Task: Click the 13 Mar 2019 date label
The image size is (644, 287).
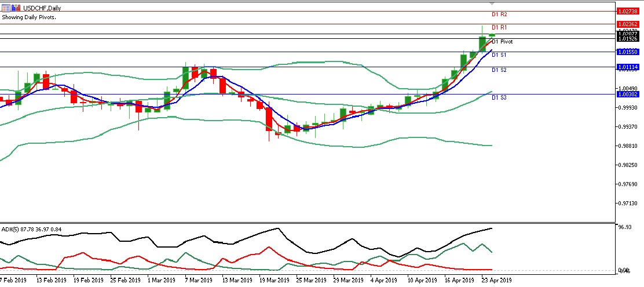Action: coord(237,281)
